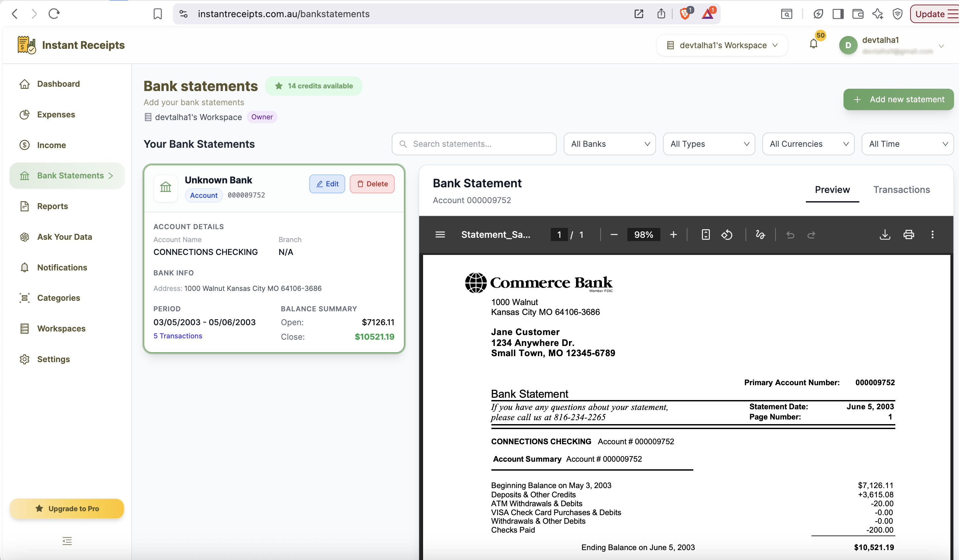Open the All Types filter
Screen dimensions: 959x560
[709, 144]
